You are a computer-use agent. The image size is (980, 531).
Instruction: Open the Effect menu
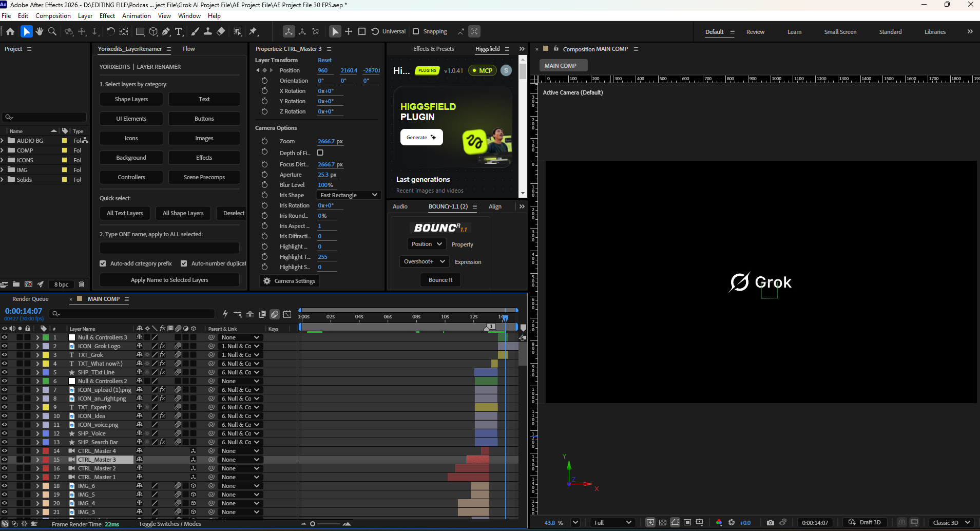(x=107, y=16)
